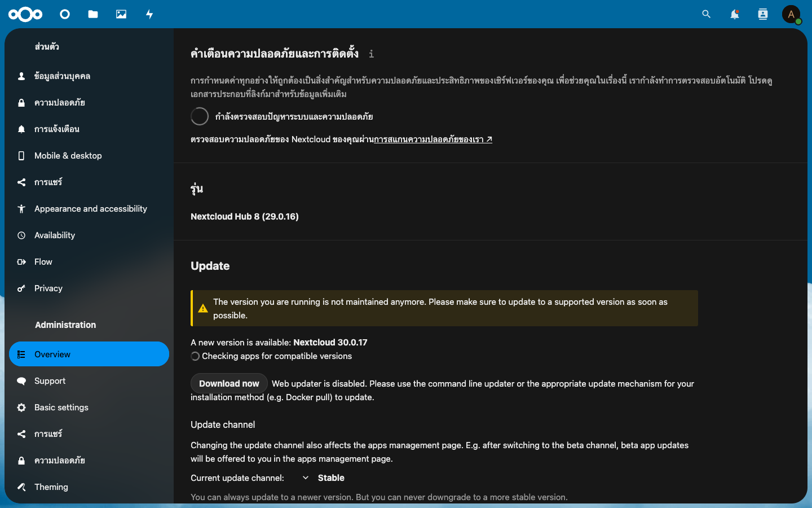Image resolution: width=812 pixels, height=508 pixels.
Task: Open the Contacts menu icon
Action: click(x=762, y=14)
